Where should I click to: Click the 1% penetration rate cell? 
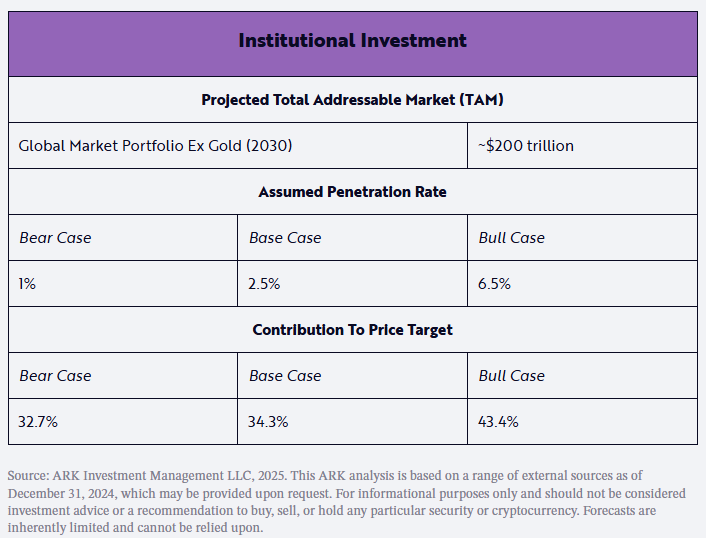click(x=27, y=284)
